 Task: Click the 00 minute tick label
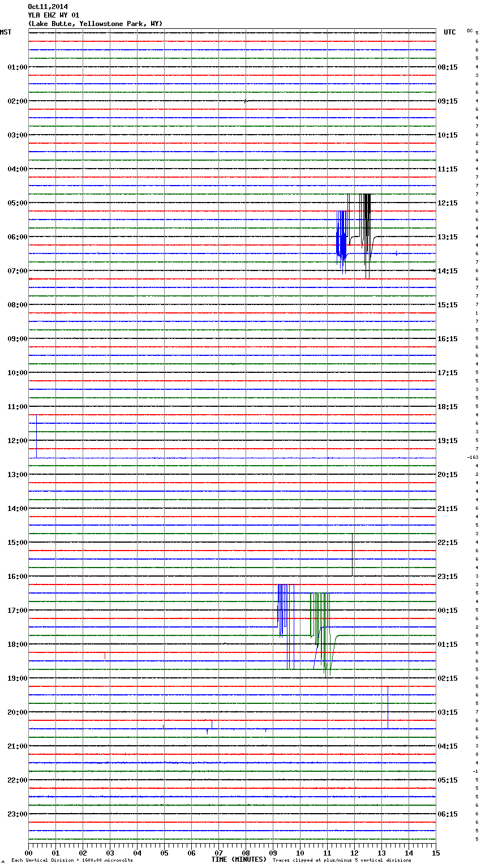29,853
